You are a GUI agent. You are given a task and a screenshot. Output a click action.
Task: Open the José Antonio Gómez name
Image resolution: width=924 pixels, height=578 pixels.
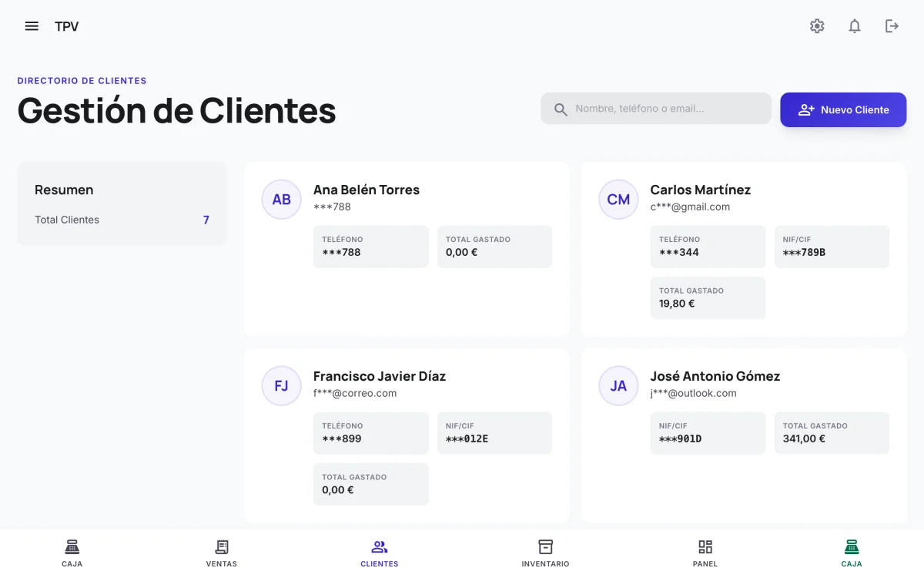715,376
